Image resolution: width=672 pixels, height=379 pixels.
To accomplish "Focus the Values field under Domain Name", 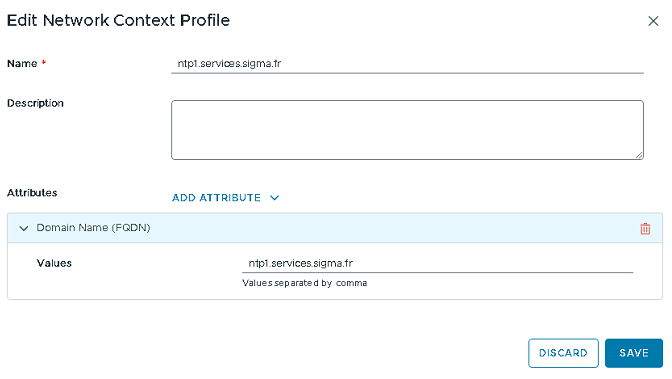I will coord(437,263).
